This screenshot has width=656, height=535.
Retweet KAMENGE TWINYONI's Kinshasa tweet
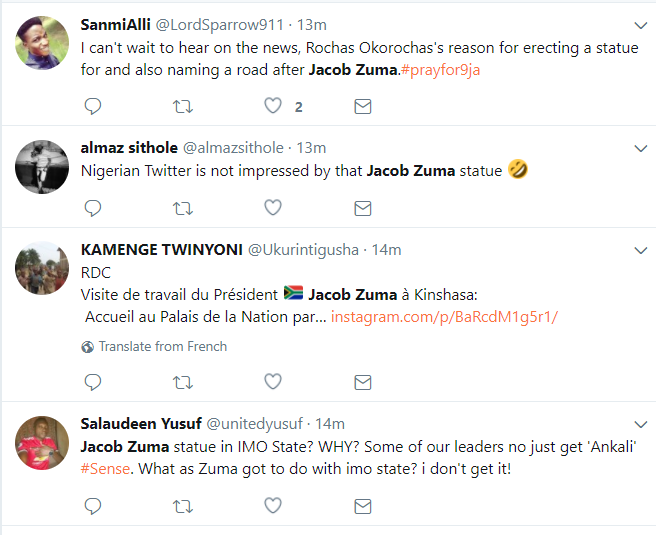[x=182, y=381]
